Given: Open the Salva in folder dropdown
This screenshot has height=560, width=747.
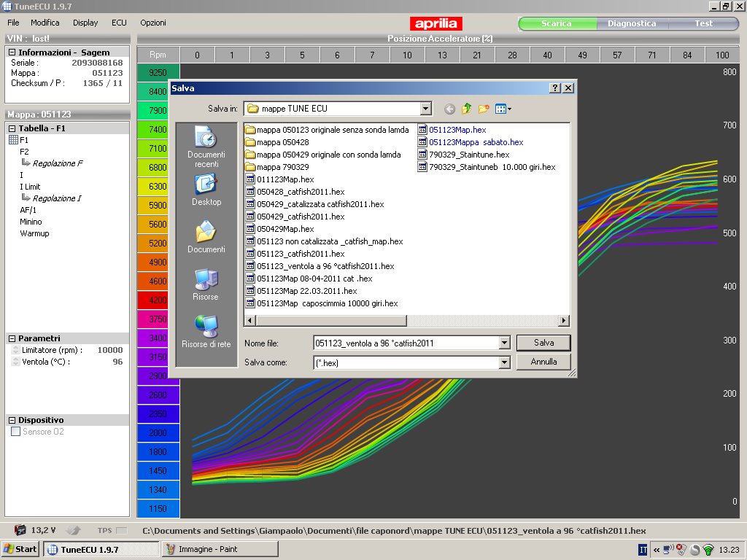Looking at the screenshot, I should [426, 109].
